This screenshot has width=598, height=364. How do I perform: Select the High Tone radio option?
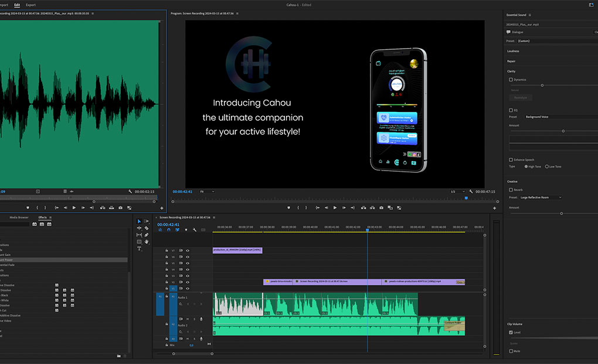(x=526, y=166)
